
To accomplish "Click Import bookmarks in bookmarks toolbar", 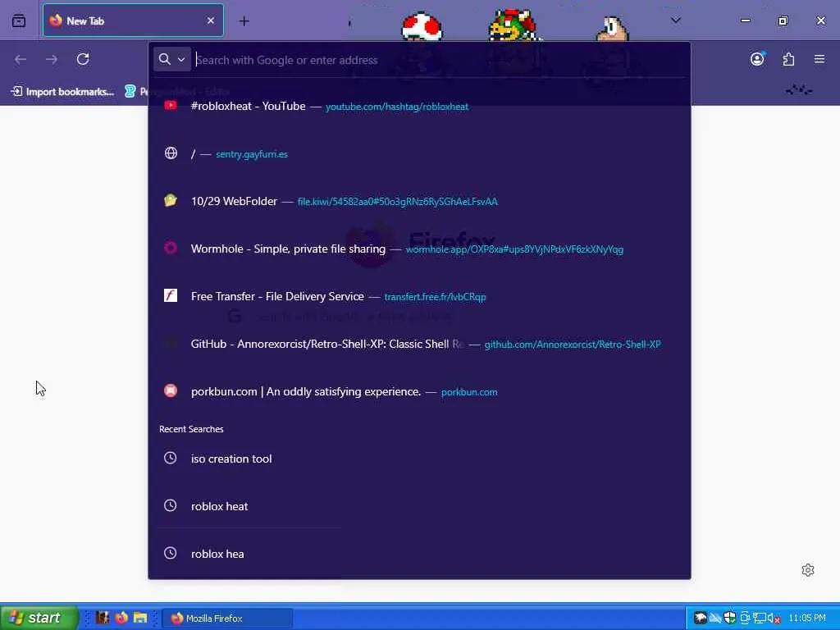I will click(x=63, y=92).
